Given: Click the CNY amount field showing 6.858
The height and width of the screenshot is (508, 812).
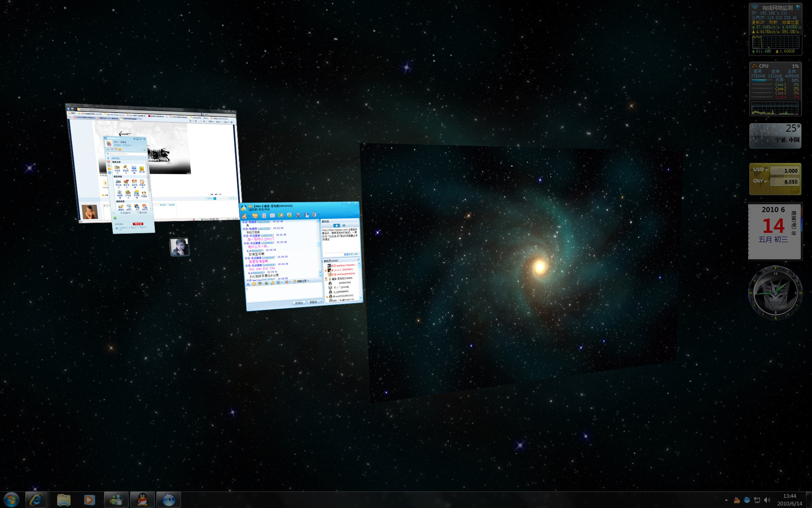Looking at the screenshot, I should pos(785,182).
